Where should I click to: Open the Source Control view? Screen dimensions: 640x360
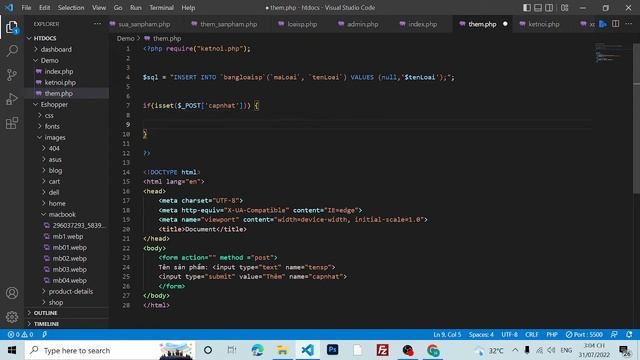point(12,75)
